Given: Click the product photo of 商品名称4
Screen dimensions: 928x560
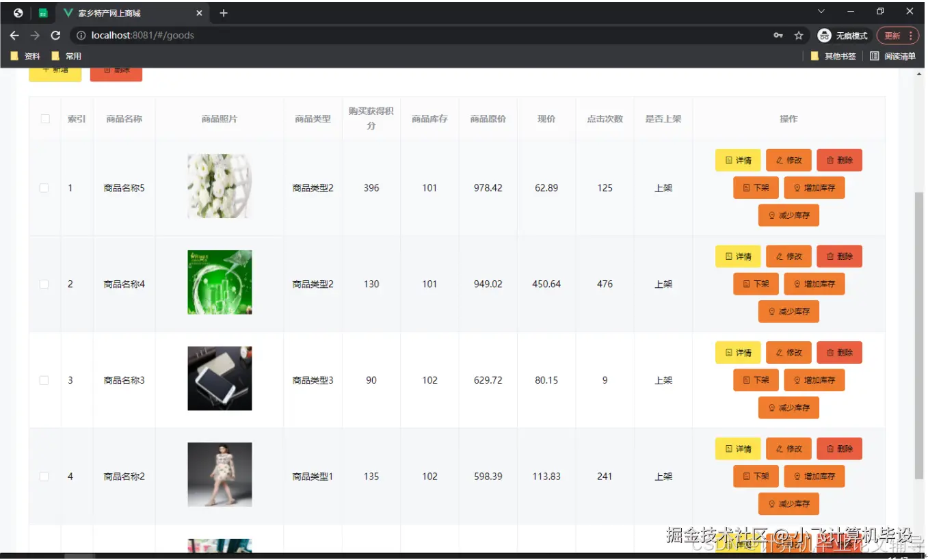Looking at the screenshot, I should (x=219, y=282).
